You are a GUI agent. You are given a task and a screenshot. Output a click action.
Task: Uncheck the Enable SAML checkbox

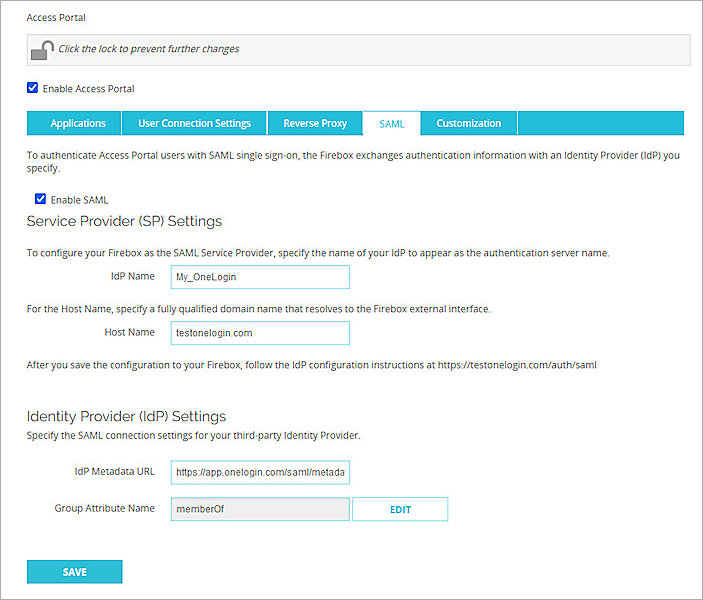pyautogui.click(x=40, y=199)
